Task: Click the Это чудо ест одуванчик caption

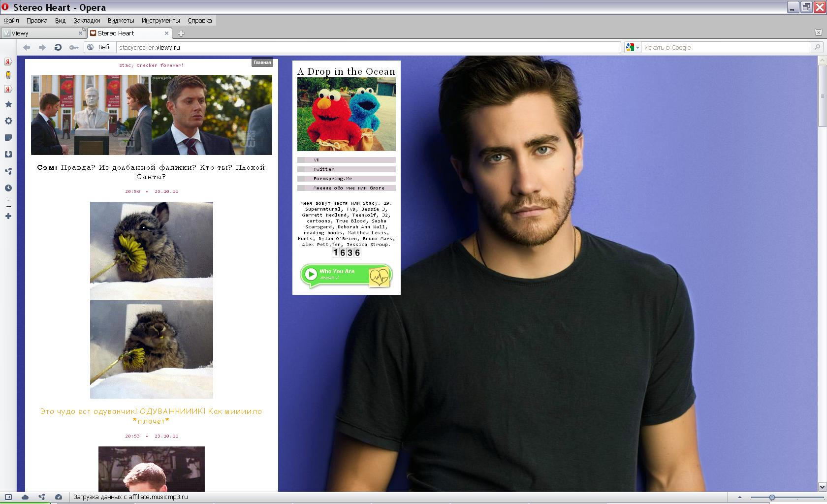Action: [152, 416]
